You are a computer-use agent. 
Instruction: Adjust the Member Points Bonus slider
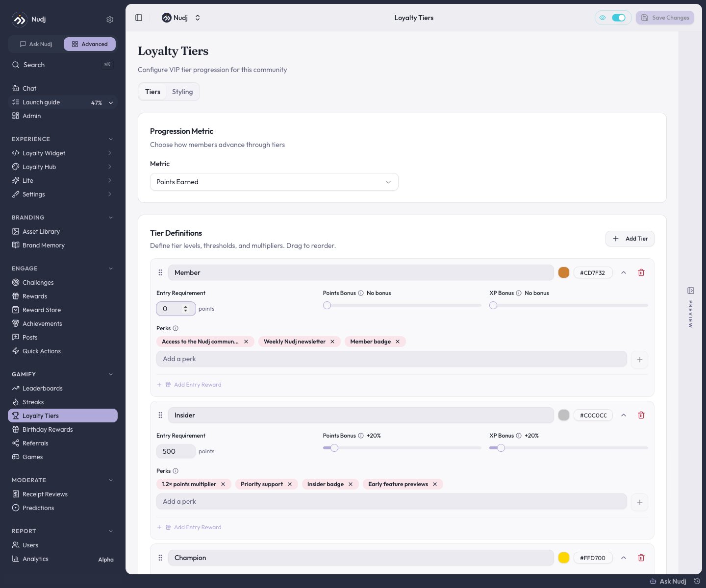click(327, 305)
